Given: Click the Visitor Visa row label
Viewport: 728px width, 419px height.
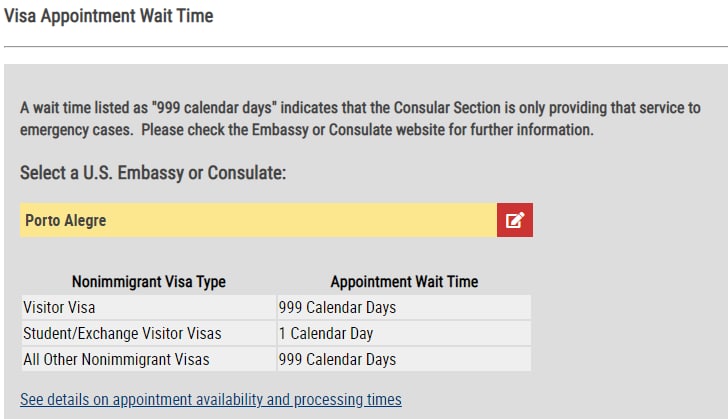Looking at the screenshot, I should click(59, 308).
